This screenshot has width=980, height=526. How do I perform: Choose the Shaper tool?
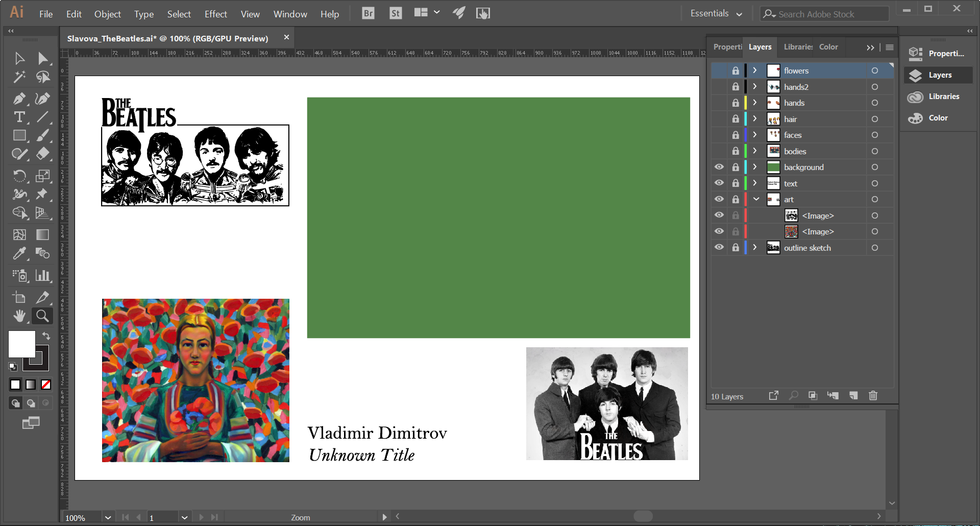[x=19, y=154]
